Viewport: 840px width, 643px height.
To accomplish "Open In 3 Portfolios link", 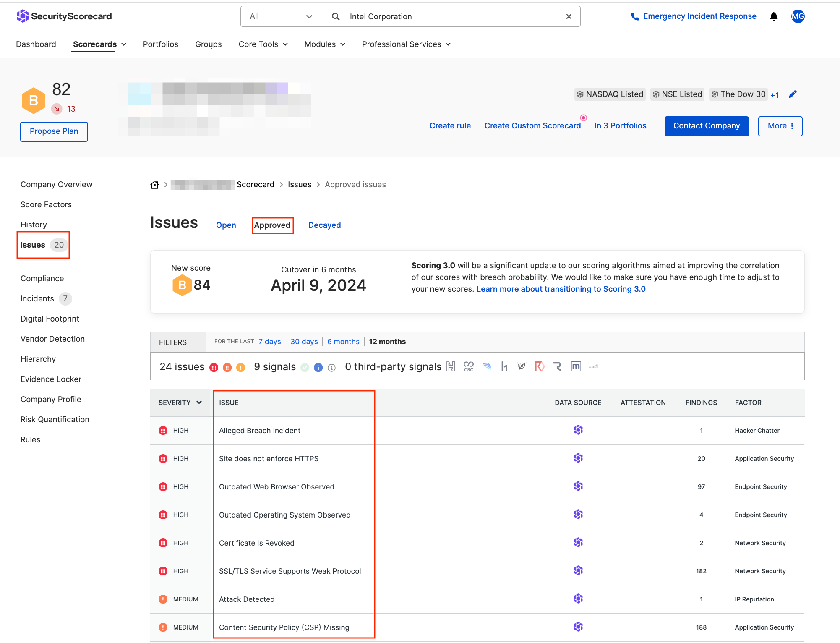I will [x=621, y=125].
